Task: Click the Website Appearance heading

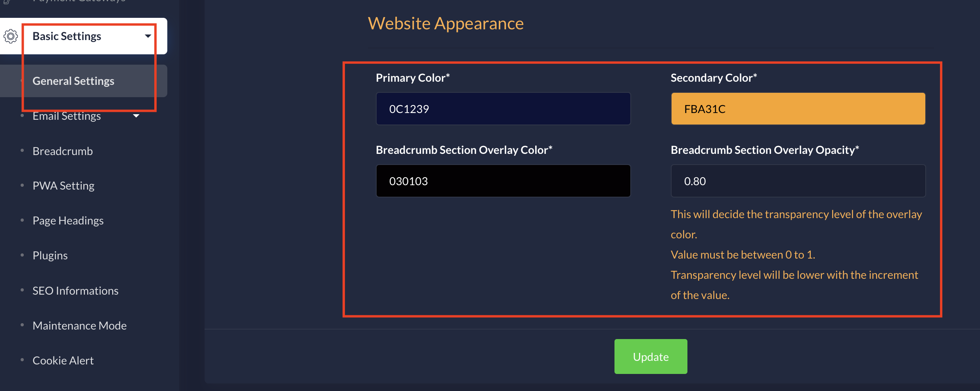Action: point(446,23)
